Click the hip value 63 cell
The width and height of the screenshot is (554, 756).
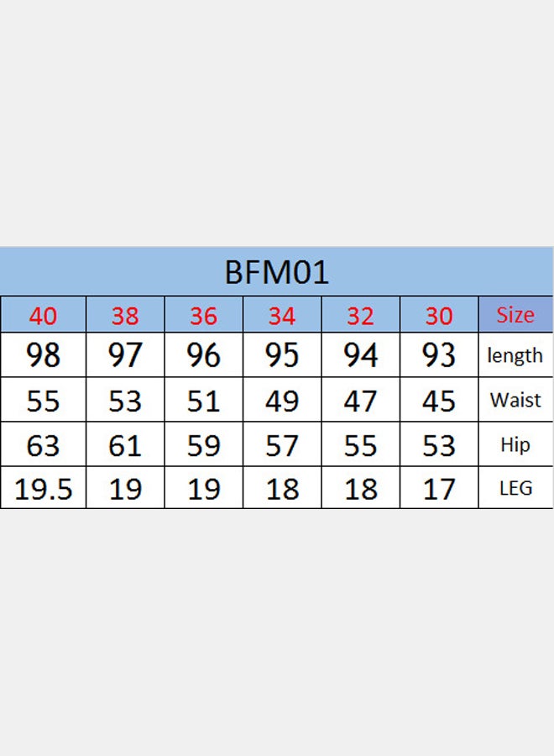point(43,445)
